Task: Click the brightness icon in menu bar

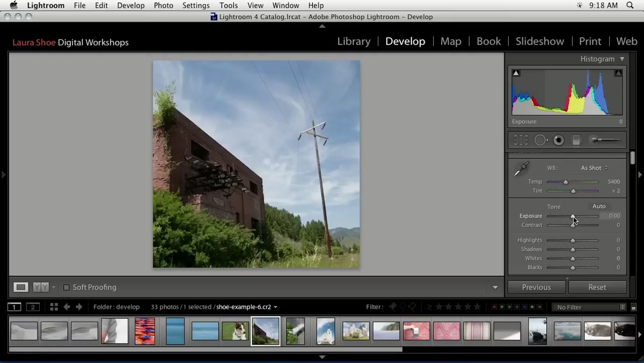Action: click(x=579, y=5)
